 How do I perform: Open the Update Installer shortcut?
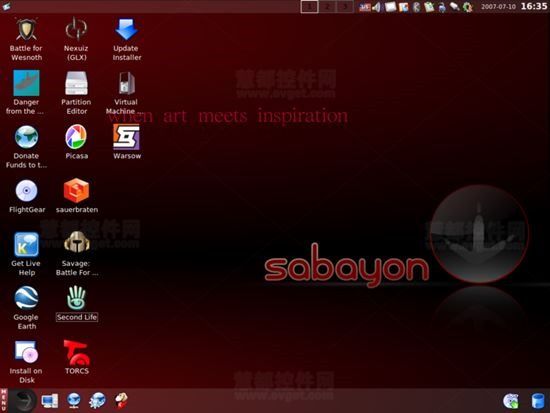tap(126, 29)
